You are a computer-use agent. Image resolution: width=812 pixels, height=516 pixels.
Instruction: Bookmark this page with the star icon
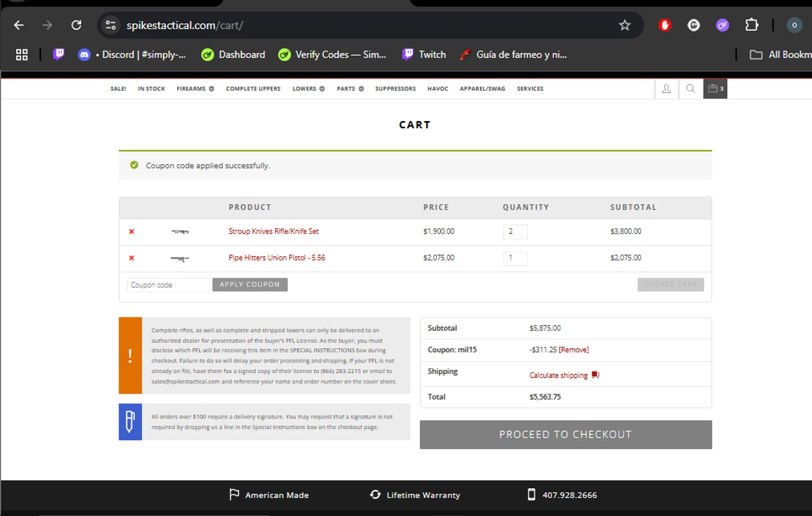[625, 25]
